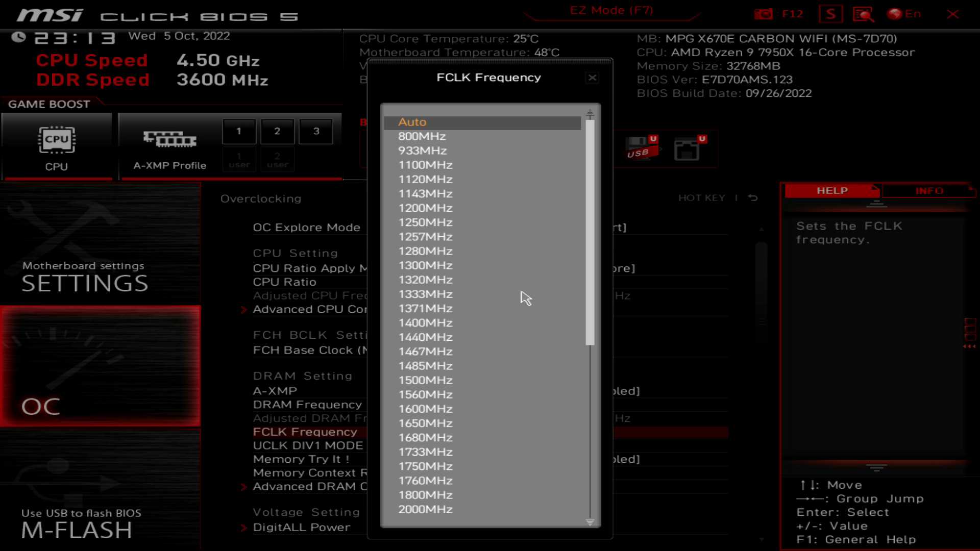Open the BIOS search magnifier icon
This screenshot has height=551, width=980.
click(x=863, y=14)
